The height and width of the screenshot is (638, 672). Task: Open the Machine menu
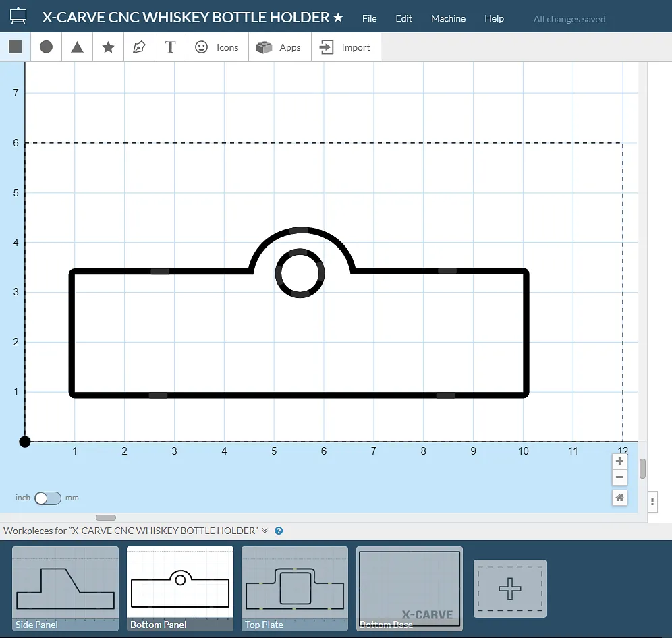[x=448, y=18]
